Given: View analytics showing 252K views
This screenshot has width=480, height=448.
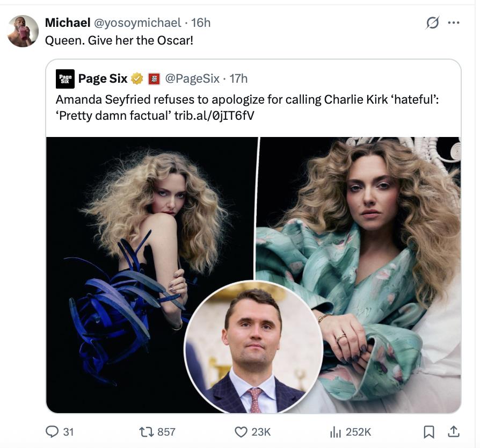Looking at the screenshot, I should 335,431.
